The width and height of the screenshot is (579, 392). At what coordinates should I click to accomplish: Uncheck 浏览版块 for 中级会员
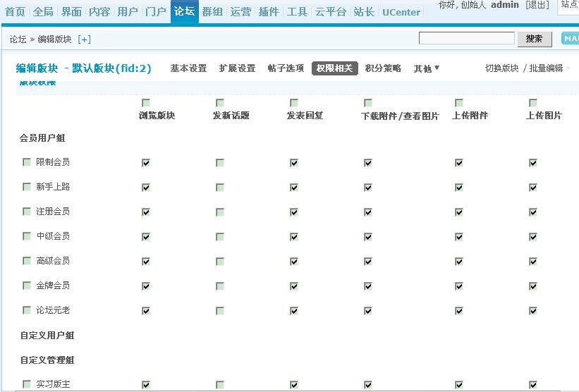pyautogui.click(x=146, y=237)
